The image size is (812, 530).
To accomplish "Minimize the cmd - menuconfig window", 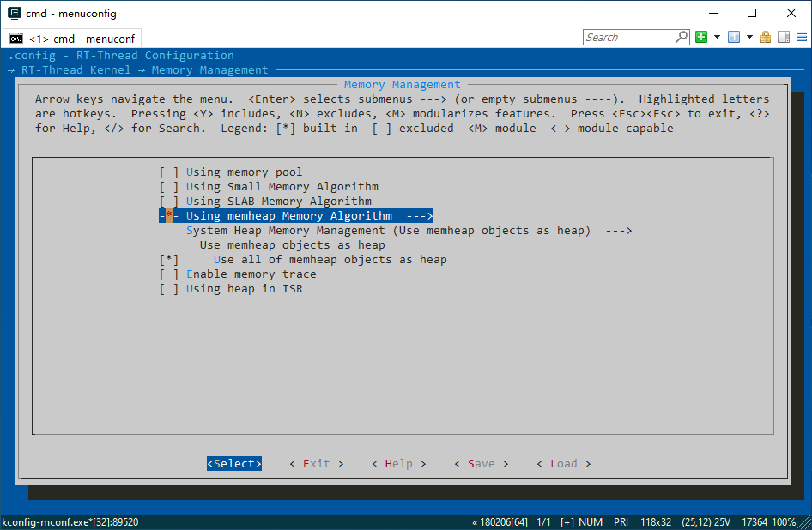I will click(x=713, y=13).
